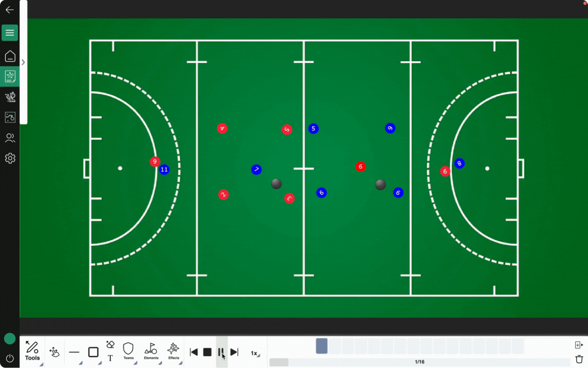
Task: Stop the animation playback
Action: point(207,352)
